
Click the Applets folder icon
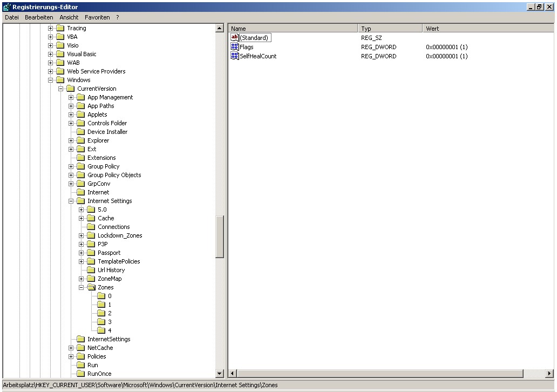pyautogui.click(x=81, y=114)
